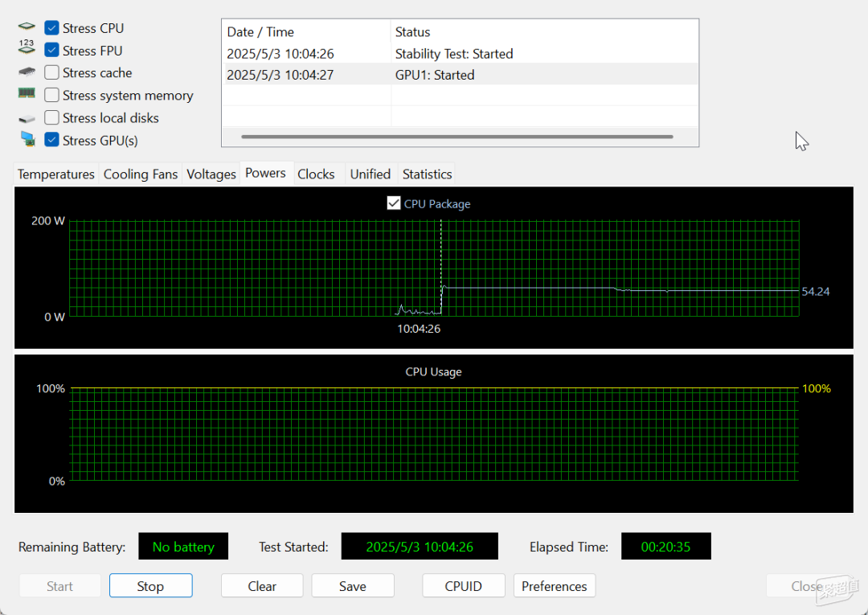Select the Voltages tab

pos(211,174)
